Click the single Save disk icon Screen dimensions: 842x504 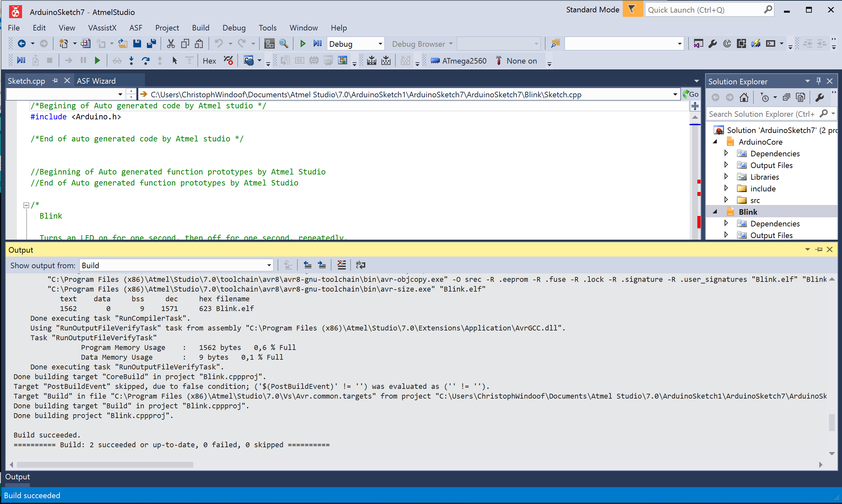click(x=137, y=43)
